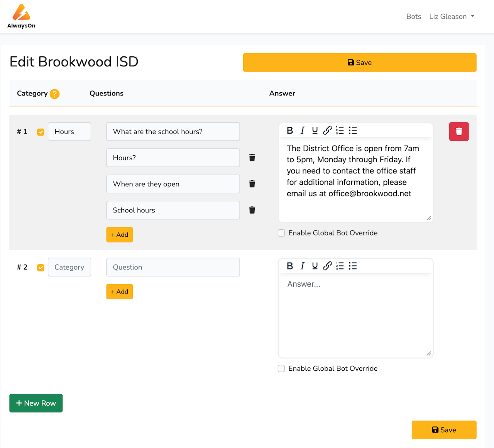Delete the 'Hours?' question with trash icon
Viewport: 494px width, 448px height.
click(252, 158)
